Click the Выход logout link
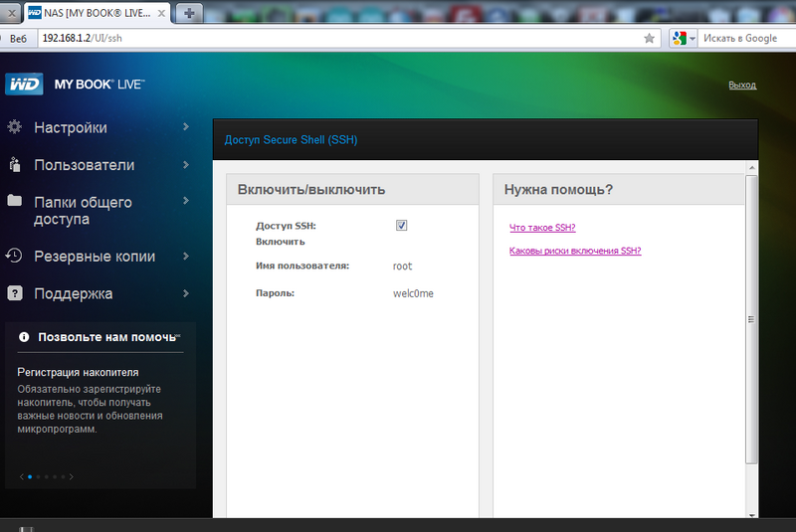This screenshot has width=796, height=532. click(x=742, y=86)
